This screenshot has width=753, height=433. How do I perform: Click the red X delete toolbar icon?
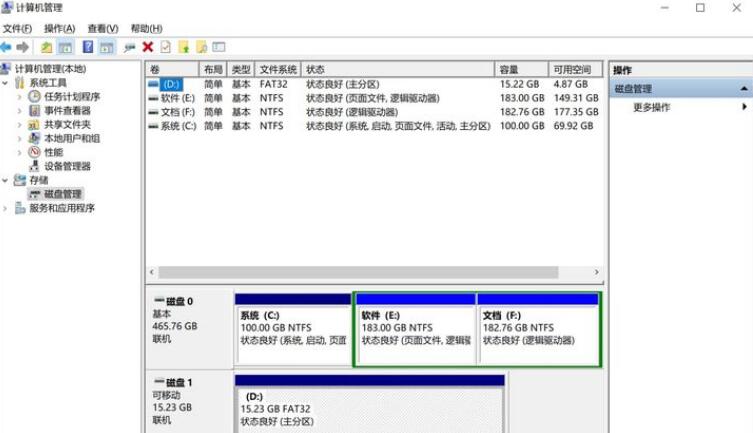pos(148,47)
